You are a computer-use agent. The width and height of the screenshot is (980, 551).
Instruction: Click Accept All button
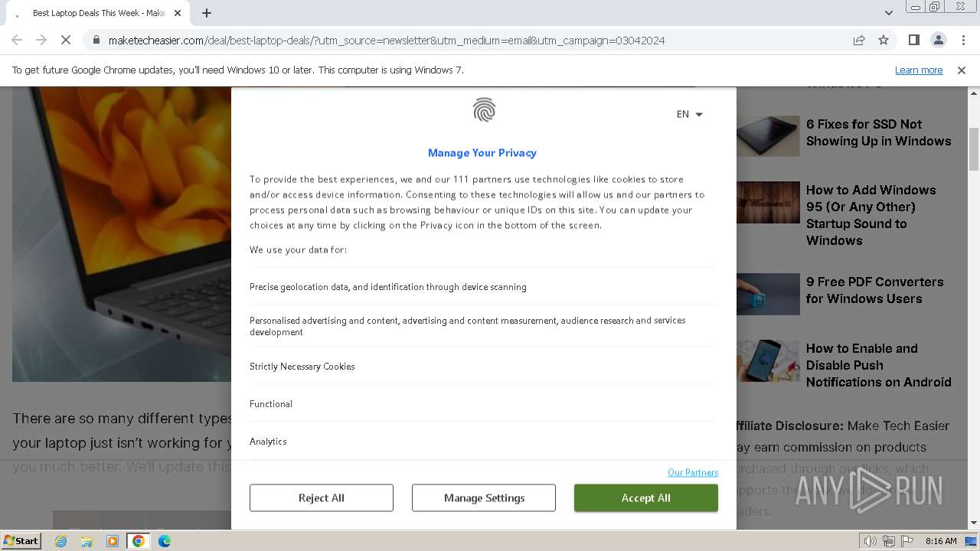646,497
